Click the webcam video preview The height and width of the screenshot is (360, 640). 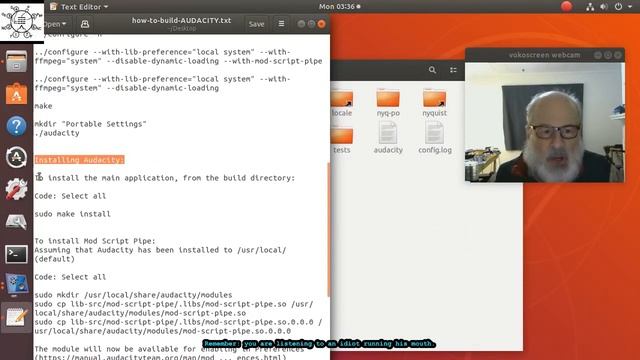click(x=544, y=122)
